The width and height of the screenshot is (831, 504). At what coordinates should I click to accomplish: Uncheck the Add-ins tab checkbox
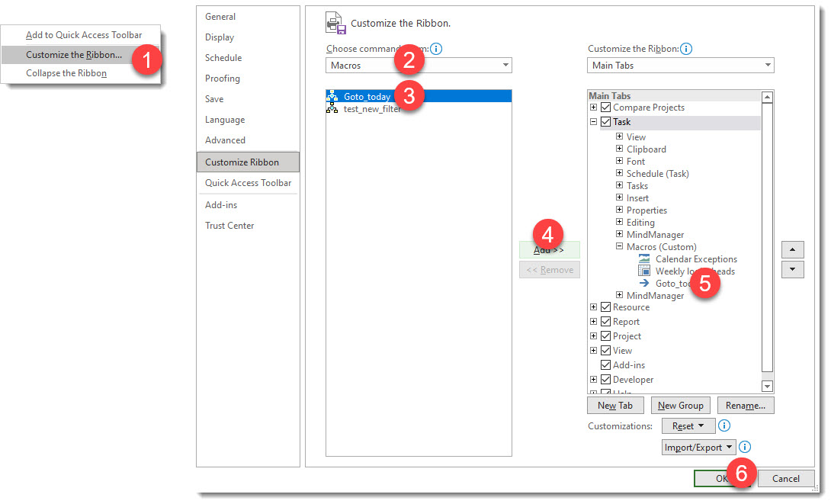(604, 364)
